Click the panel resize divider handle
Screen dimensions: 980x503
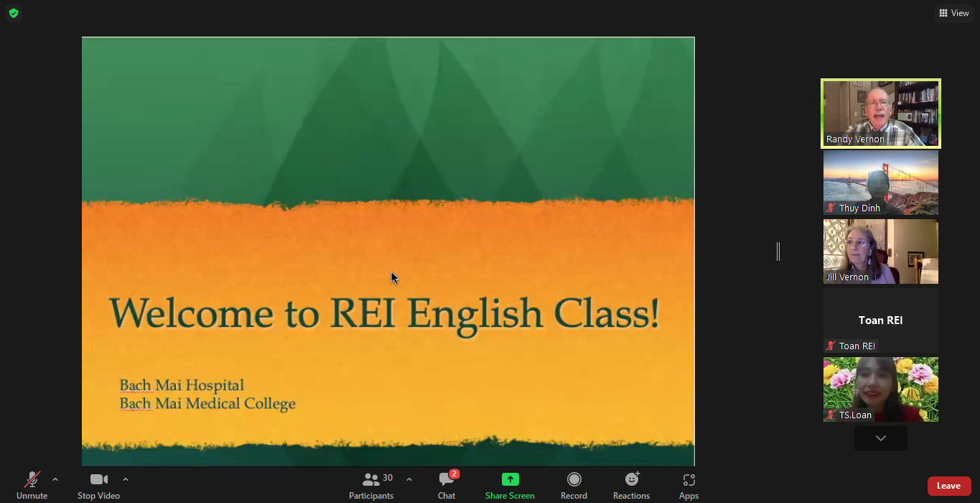coord(778,251)
